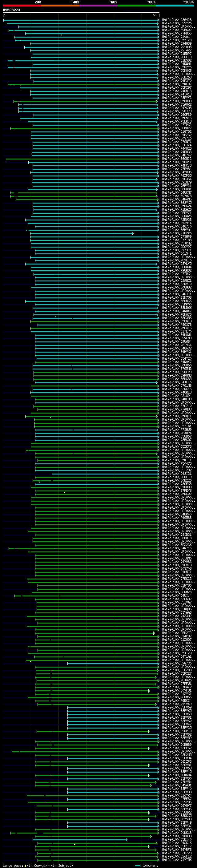
Task: Click hit label UniRef100_C4JI31
Action: tap(177, 474)
